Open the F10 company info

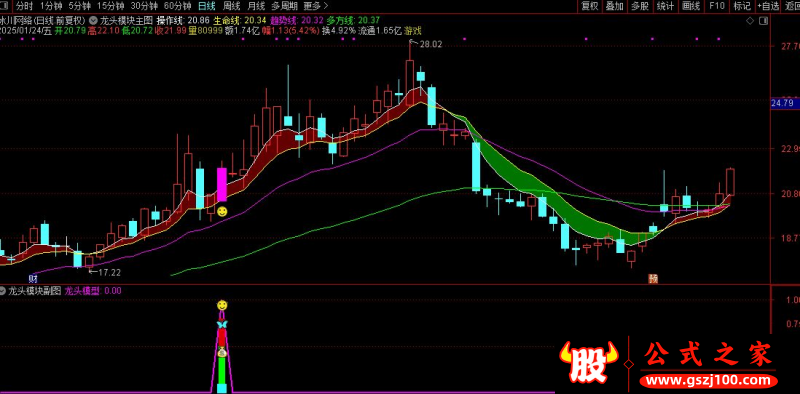(x=716, y=6)
